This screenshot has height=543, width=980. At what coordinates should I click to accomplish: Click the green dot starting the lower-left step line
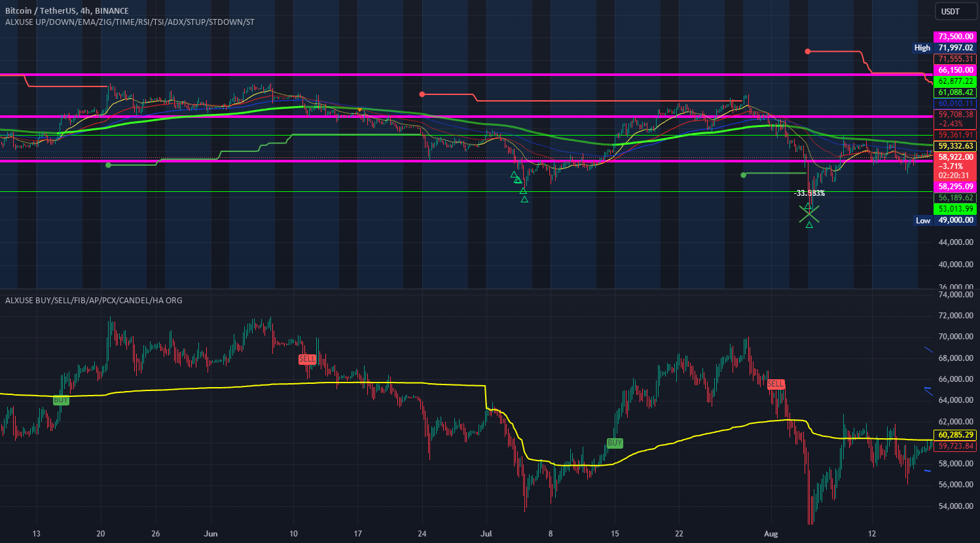pyautogui.click(x=108, y=165)
